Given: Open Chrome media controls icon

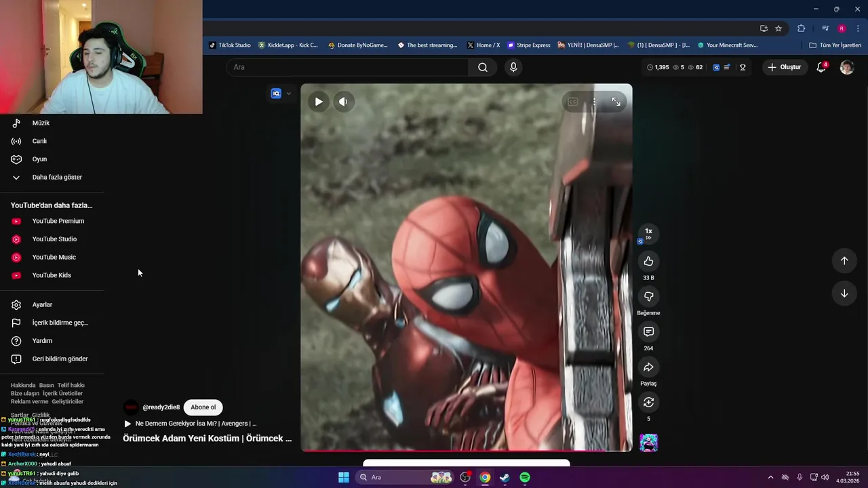Looking at the screenshot, I should [x=825, y=28].
